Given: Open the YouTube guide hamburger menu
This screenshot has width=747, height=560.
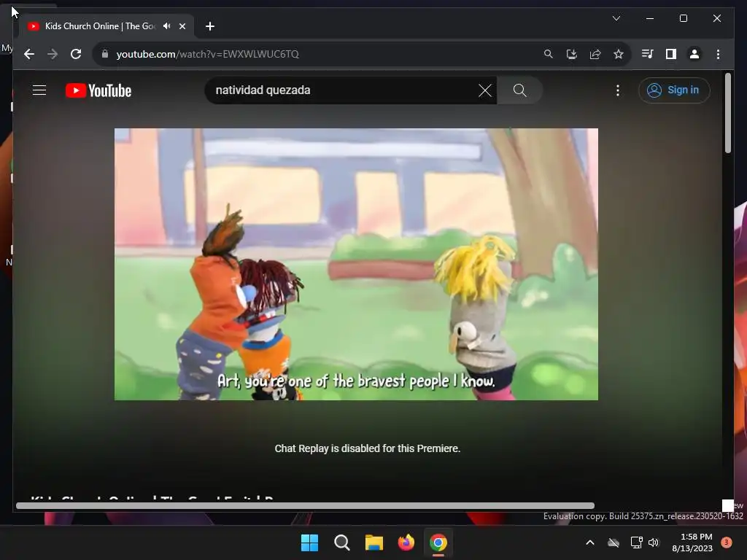Looking at the screenshot, I should coord(39,90).
